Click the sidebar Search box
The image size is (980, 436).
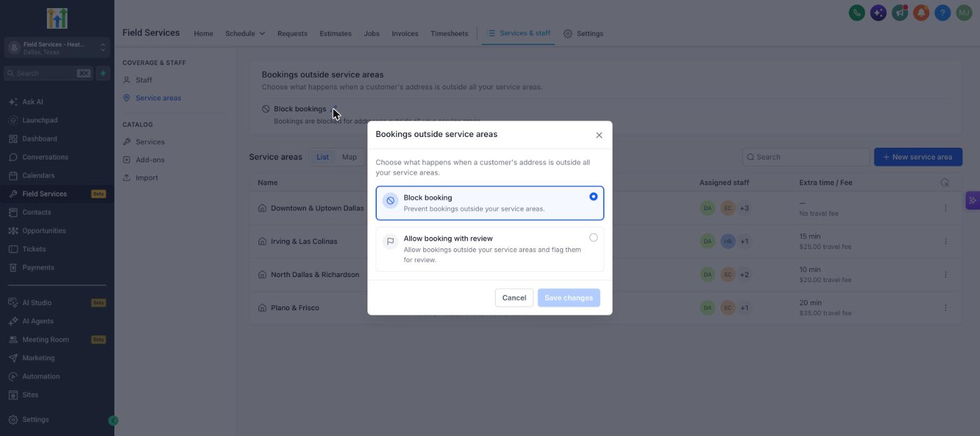[49, 73]
